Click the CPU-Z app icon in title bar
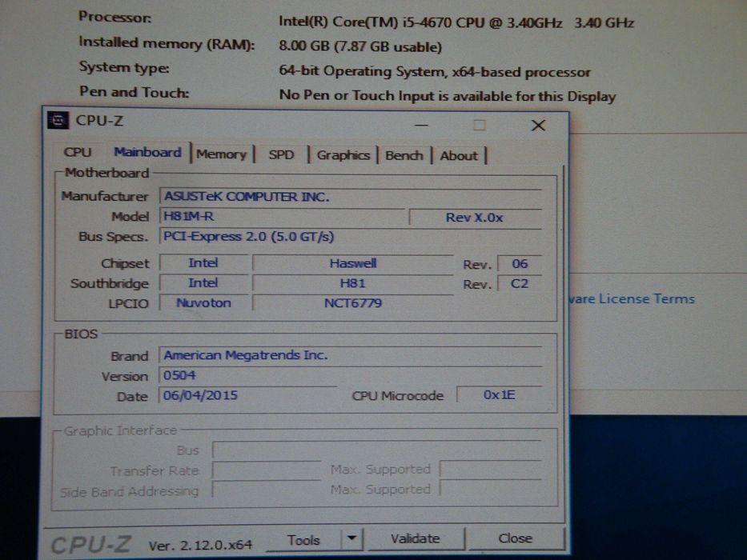Image resolution: width=747 pixels, height=560 pixels. tap(58, 120)
